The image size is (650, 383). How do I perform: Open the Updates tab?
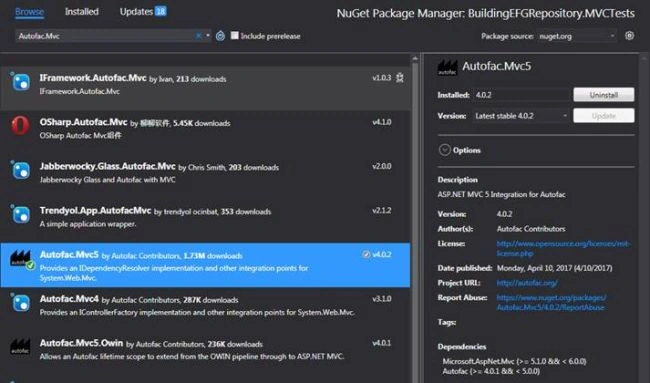click(x=143, y=12)
